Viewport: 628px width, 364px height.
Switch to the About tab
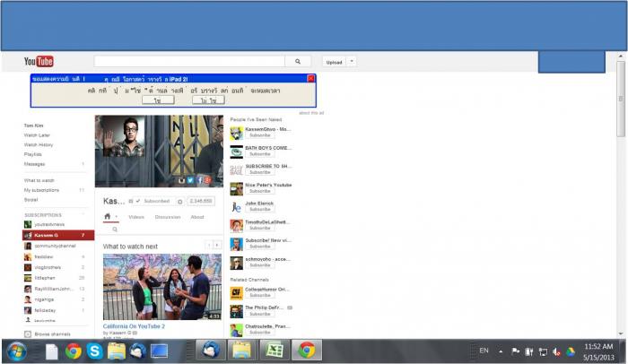tap(197, 217)
